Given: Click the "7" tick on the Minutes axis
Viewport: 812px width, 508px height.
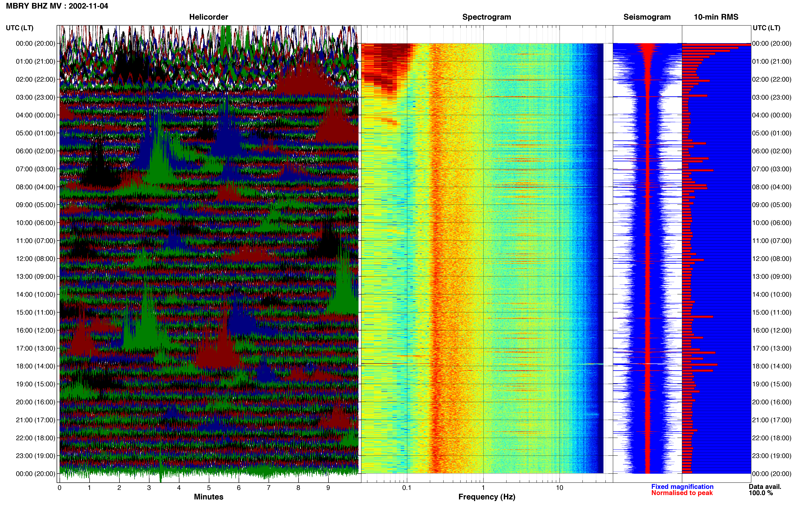Looking at the screenshot, I should coord(269,488).
